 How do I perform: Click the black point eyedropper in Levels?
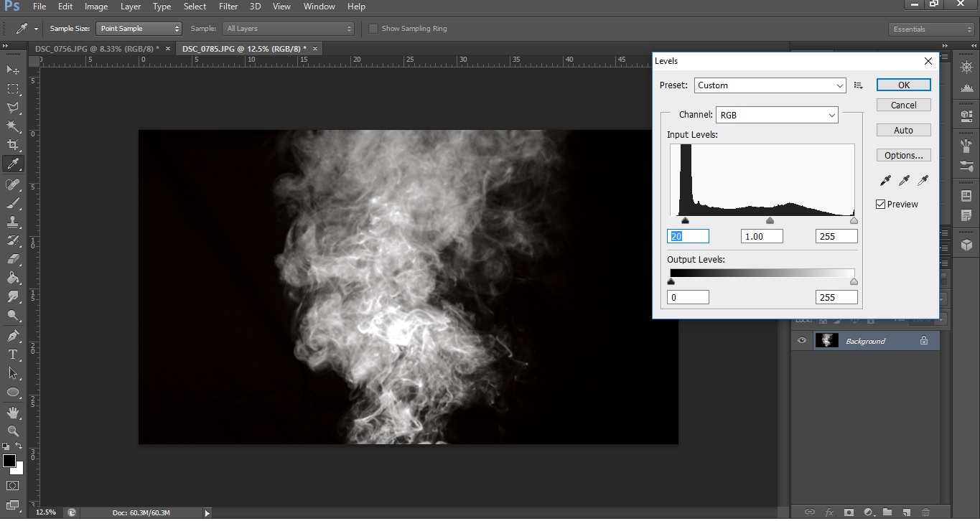coord(885,180)
